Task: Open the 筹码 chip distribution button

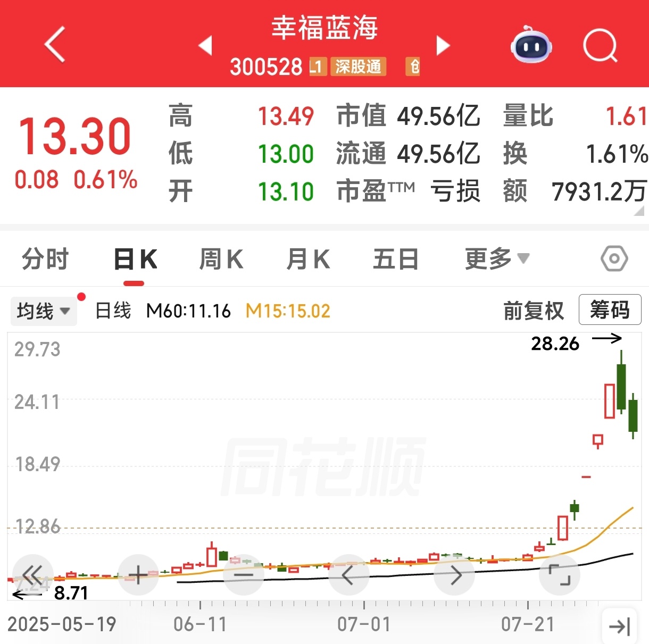Action: click(x=610, y=310)
